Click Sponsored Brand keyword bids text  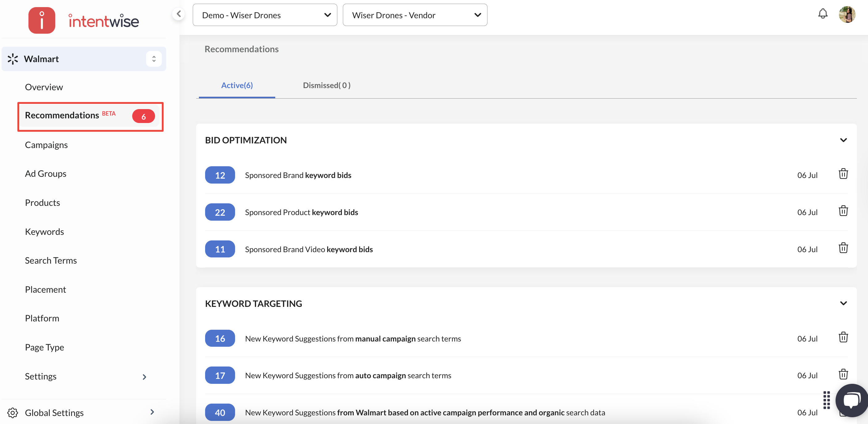[x=298, y=175]
